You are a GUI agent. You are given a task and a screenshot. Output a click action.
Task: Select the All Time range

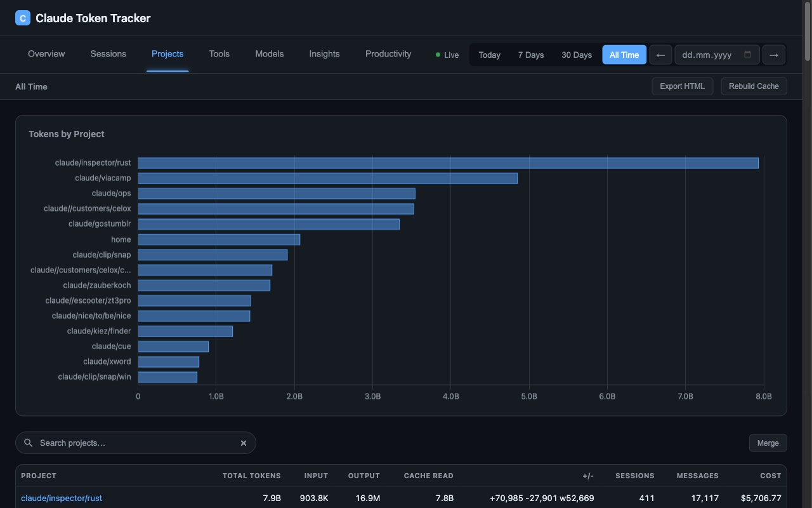[624, 55]
